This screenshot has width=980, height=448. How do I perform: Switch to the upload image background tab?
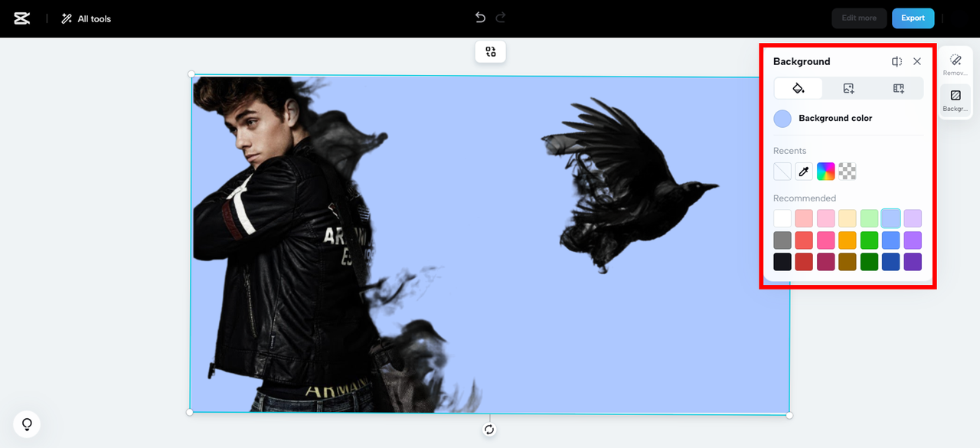coord(848,88)
